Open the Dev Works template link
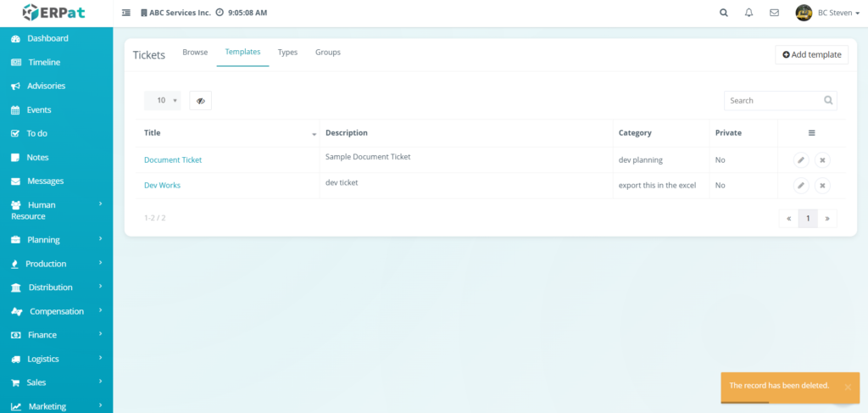868x413 pixels. click(x=162, y=185)
